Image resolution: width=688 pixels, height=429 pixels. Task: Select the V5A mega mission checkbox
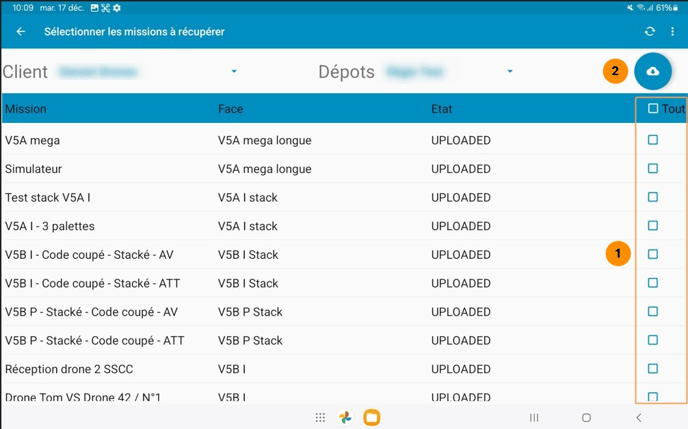pos(653,140)
